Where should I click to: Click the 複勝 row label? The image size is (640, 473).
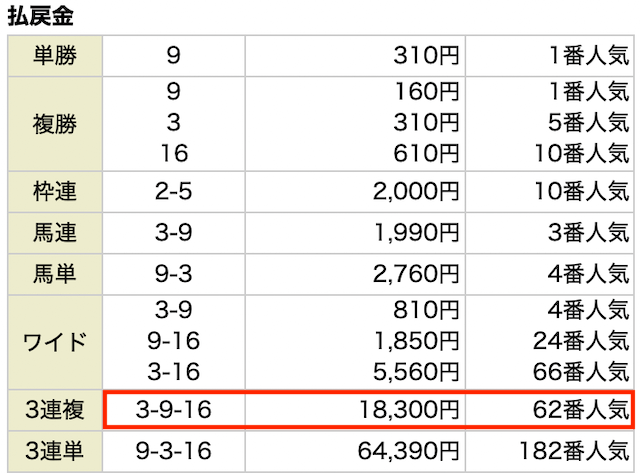point(55,124)
